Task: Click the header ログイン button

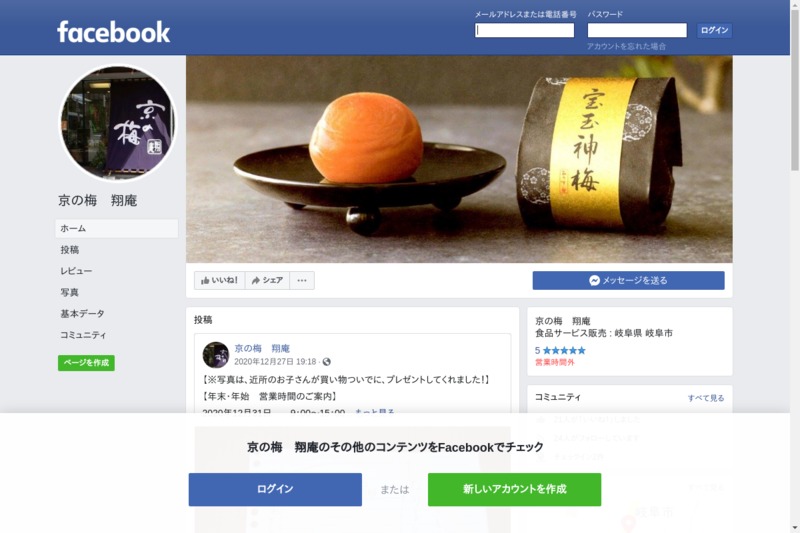Action: 714,31
